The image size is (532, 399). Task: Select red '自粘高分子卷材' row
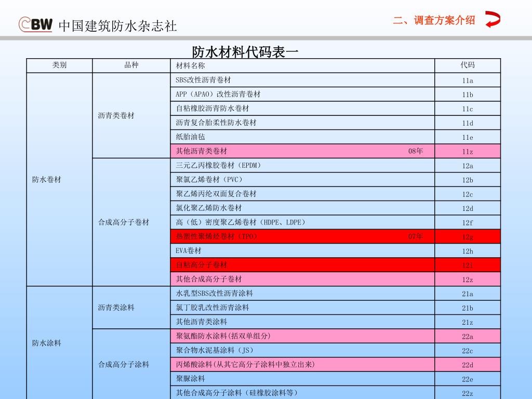click(302, 265)
